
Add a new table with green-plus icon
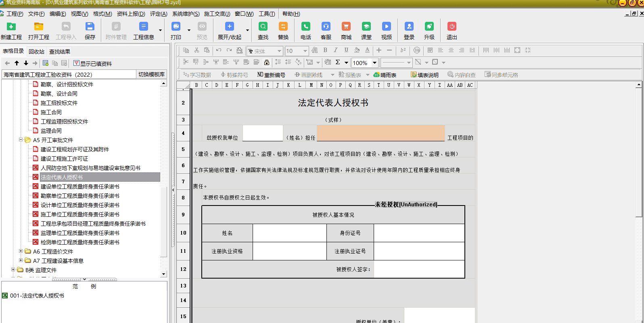coord(46,63)
